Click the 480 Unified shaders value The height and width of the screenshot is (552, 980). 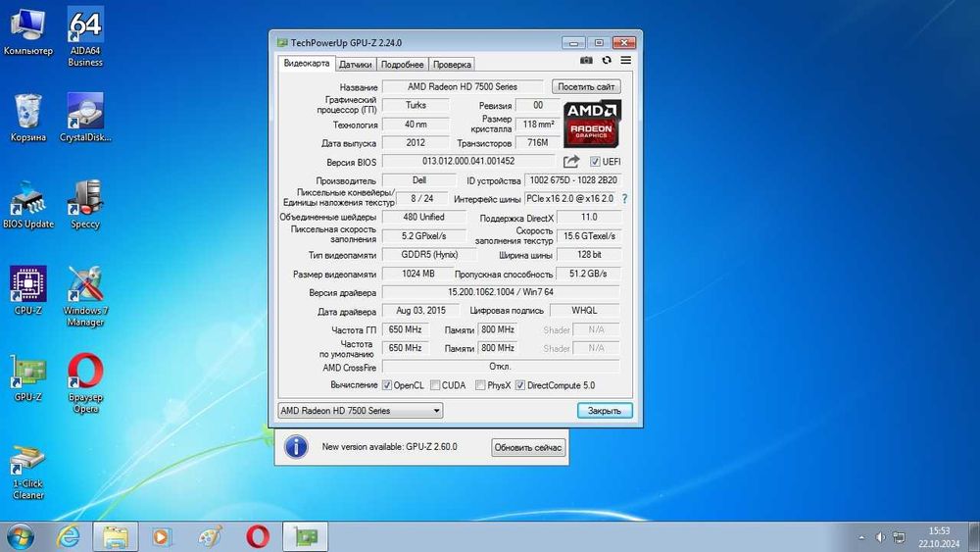(x=423, y=217)
